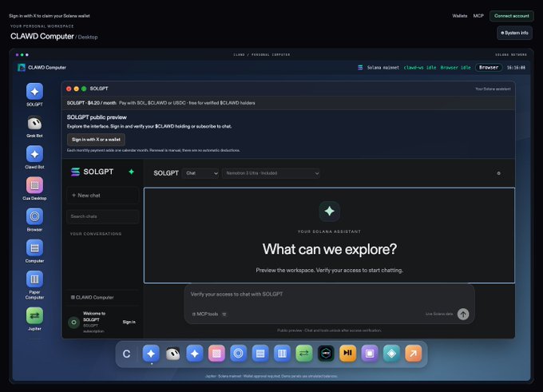
Task: Click the Browser ring icon in the dock
Action: 238,353
